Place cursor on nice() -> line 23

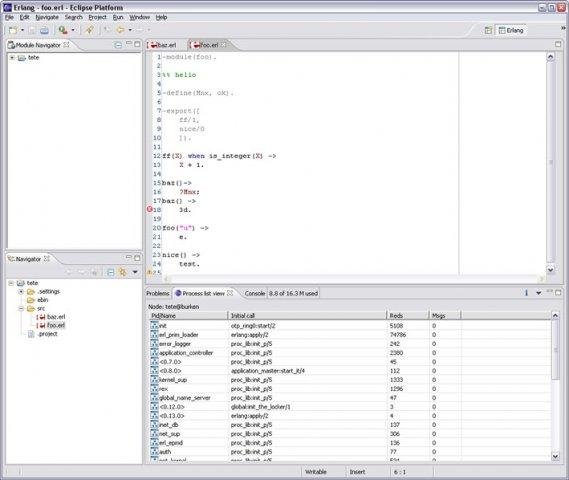coord(181,255)
